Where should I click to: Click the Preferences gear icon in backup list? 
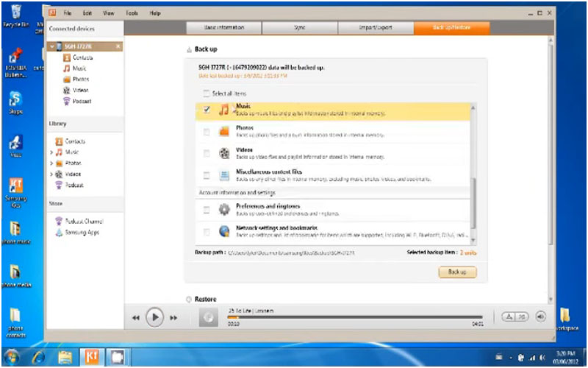click(x=224, y=210)
